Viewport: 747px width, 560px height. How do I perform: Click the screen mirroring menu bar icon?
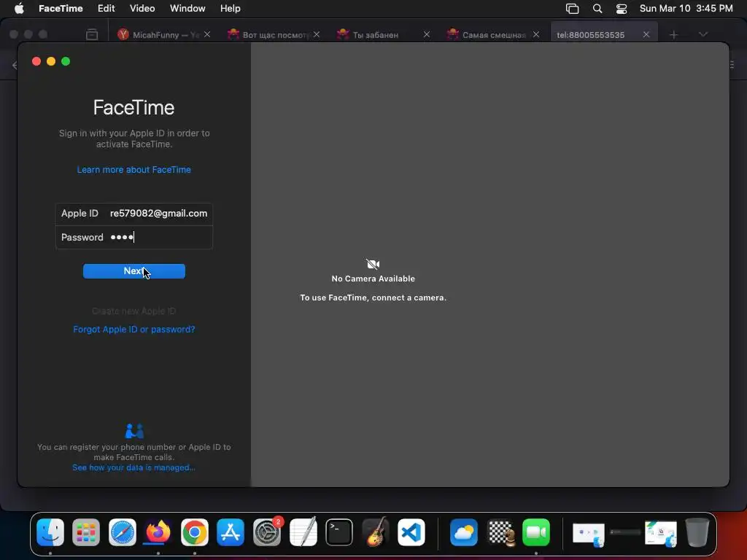(x=572, y=9)
